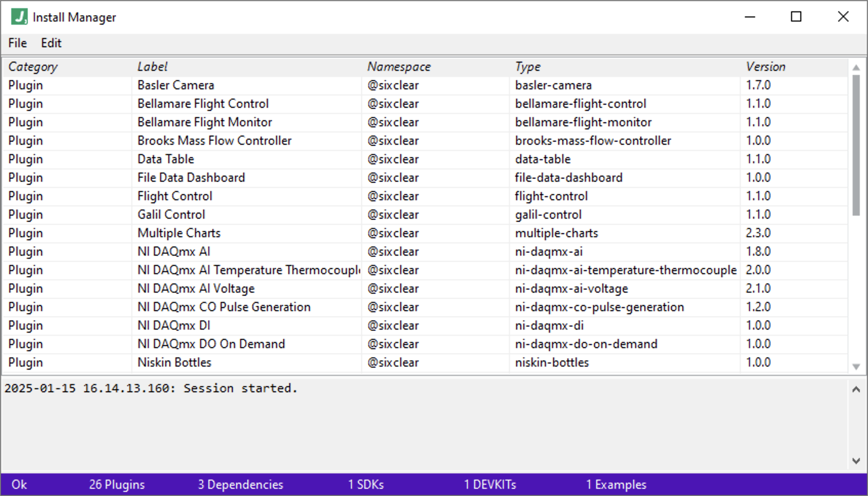This screenshot has height=496, width=868.
Task: Select the NI DAQmx AI Voltage label
Action: pos(196,289)
